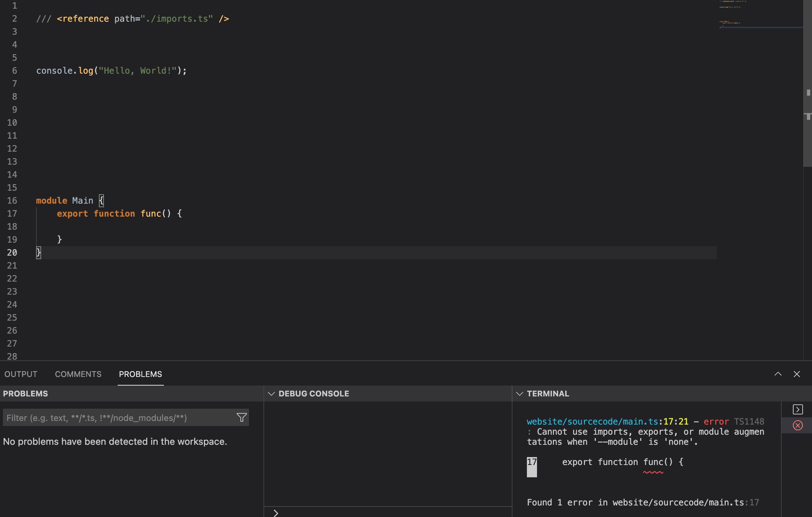Collapse the Debug Console section
Screen dimensions: 812x517
(271, 394)
